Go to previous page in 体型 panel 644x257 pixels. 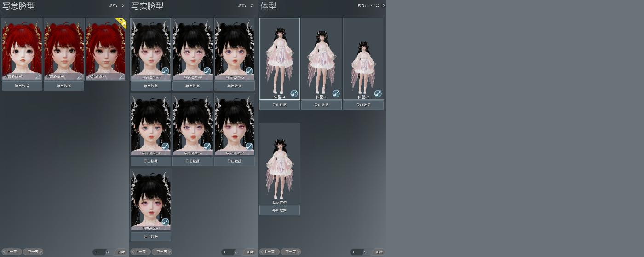pyautogui.click(x=269, y=252)
